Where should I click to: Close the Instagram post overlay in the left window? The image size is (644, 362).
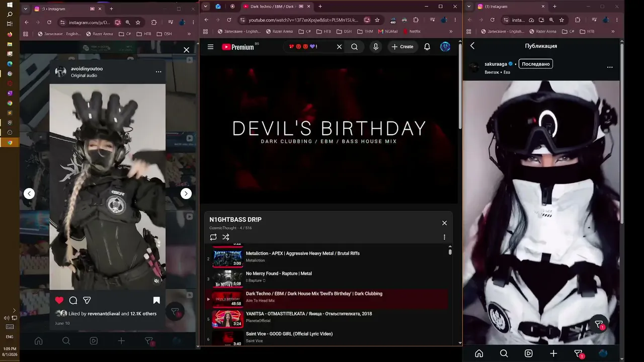point(187,50)
